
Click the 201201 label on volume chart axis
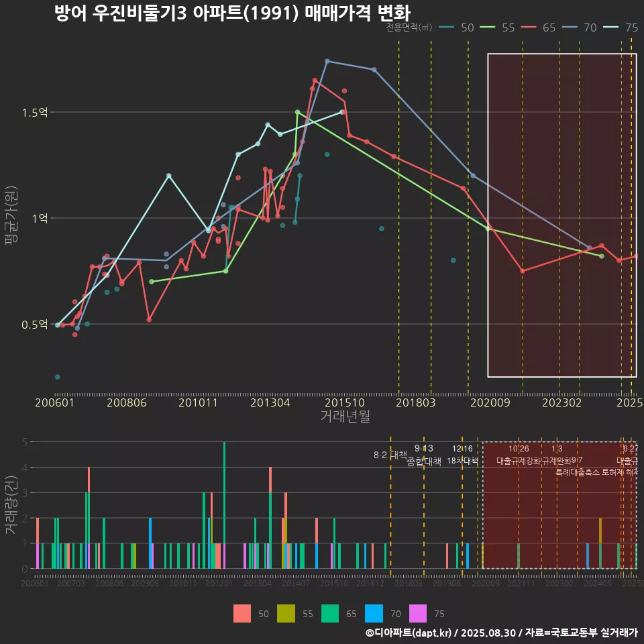click(x=219, y=584)
